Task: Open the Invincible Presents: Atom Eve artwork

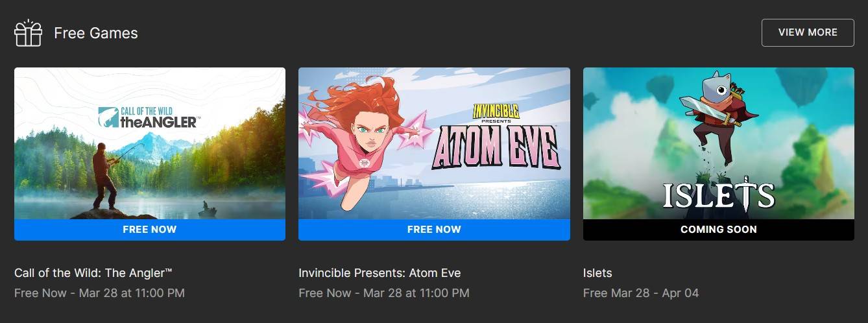Action: pyautogui.click(x=434, y=143)
